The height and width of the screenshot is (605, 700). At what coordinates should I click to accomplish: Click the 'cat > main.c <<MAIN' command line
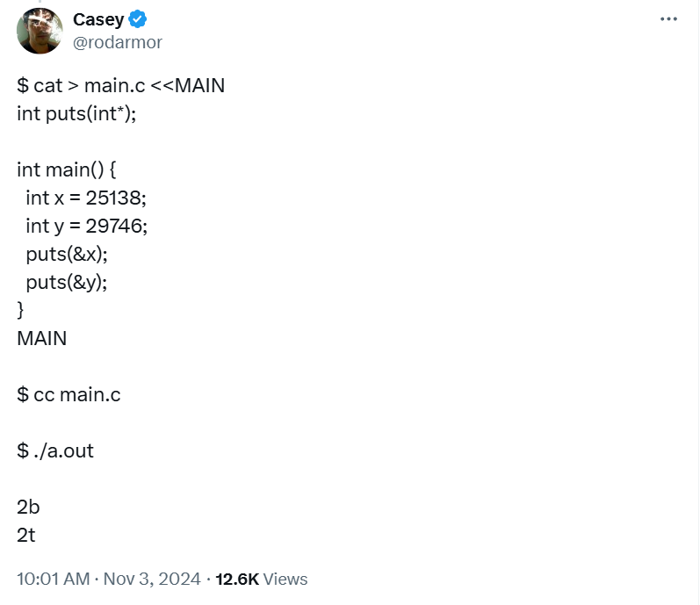[x=120, y=85]
